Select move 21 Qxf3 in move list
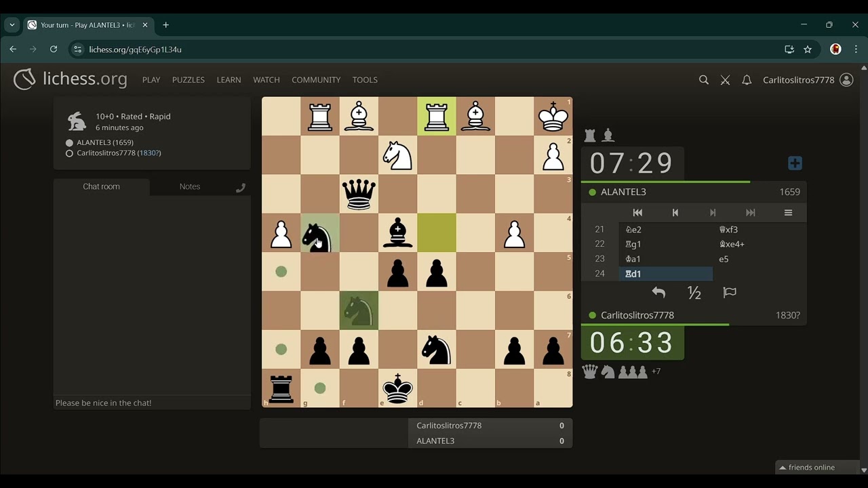The width and height of the screenshot is (868, 488). (x=759, y=229)
